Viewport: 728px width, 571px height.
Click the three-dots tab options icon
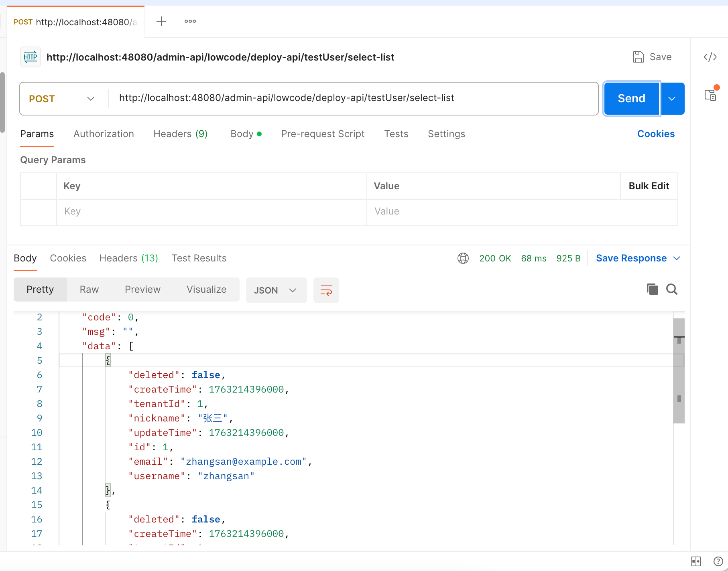(x=190, y=21)
